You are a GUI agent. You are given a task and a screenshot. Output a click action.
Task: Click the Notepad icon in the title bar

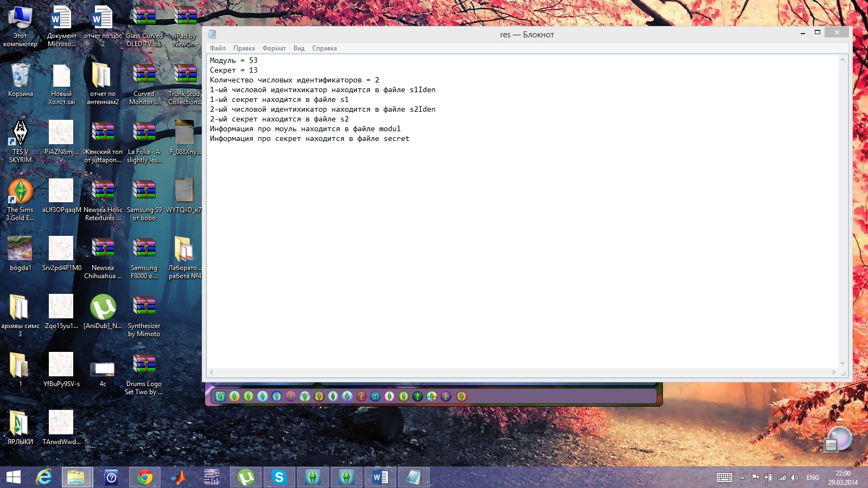212,34
